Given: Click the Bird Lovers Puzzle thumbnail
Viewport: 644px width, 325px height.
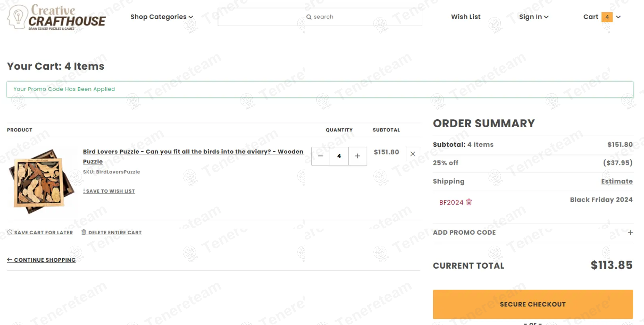Looking at the screenshot, I should click(x=42, y=179).
